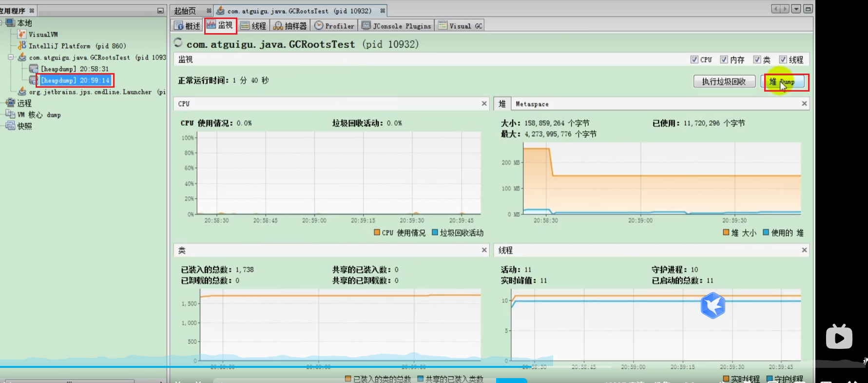
Task: Select the 堆 heap sub-tab
Action: pyautogui.click(x=502, y=104)
